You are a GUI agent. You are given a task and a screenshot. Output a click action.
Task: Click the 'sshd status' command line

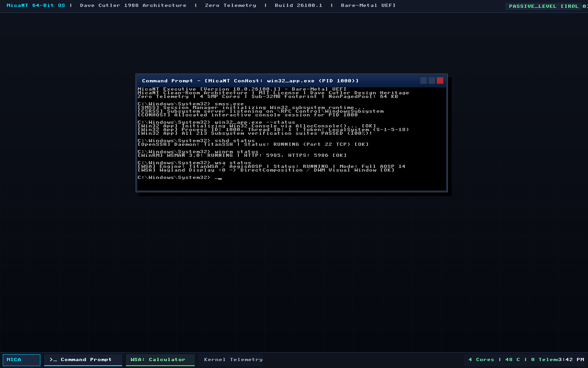(x=196, y=141)
